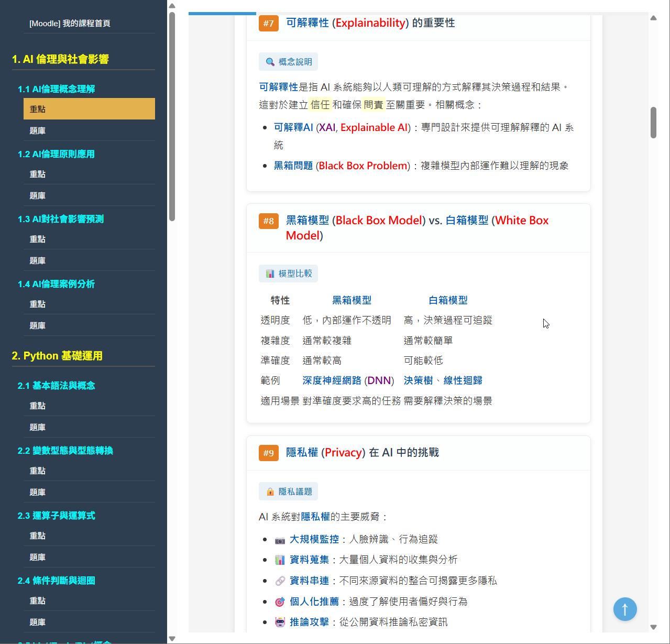Click the bar chart icon beside 資料蒐集

pyautogui.click(x=280, y=560)
